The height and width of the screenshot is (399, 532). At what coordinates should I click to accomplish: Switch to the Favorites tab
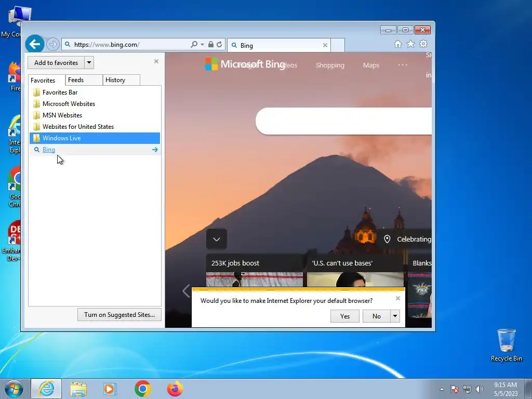point(46,81)
